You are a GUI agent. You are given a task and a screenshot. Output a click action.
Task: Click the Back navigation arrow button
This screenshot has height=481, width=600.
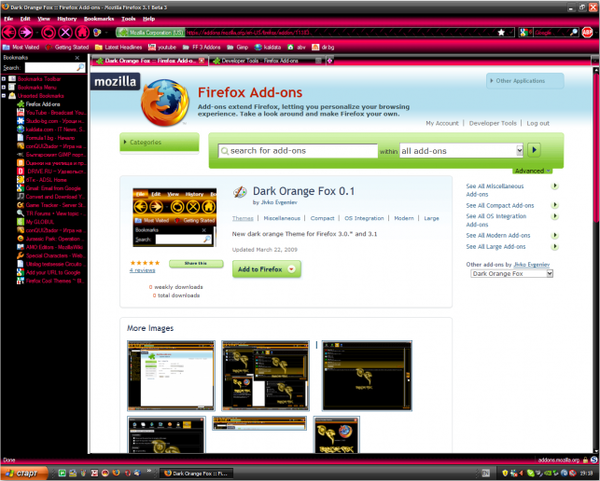click(x=9, y=33)
